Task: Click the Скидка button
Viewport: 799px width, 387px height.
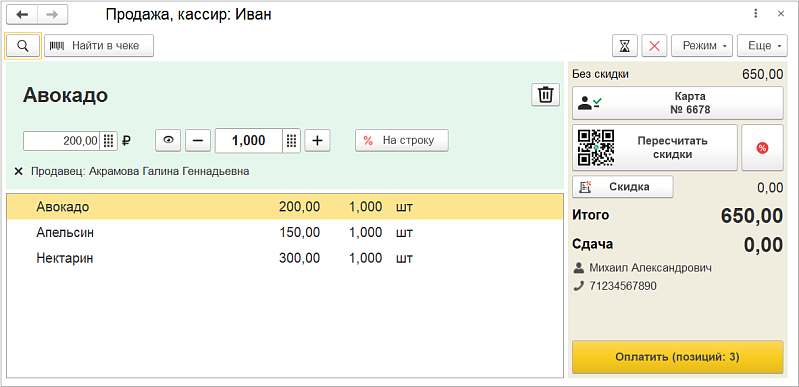Action: (623, 187)
